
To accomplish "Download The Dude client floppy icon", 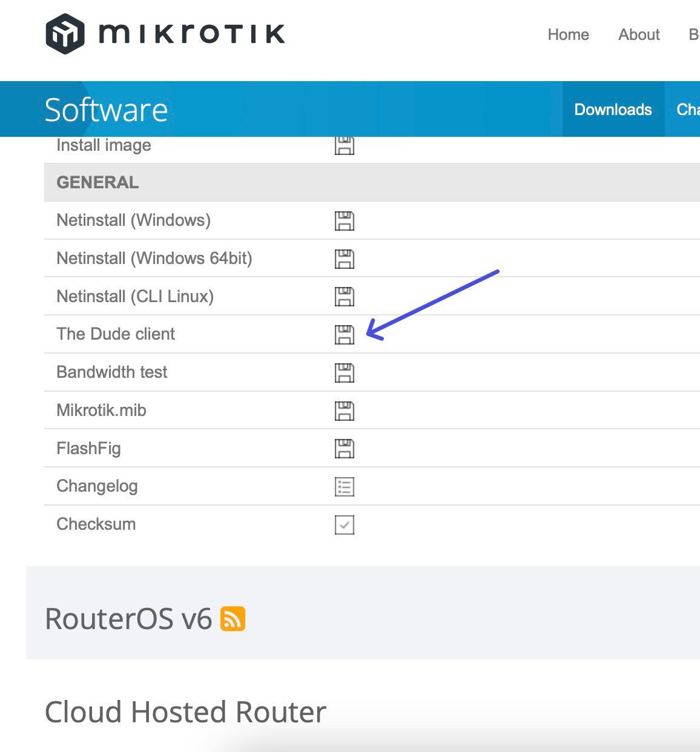I will pyautogui.click(x=345, y=335).
